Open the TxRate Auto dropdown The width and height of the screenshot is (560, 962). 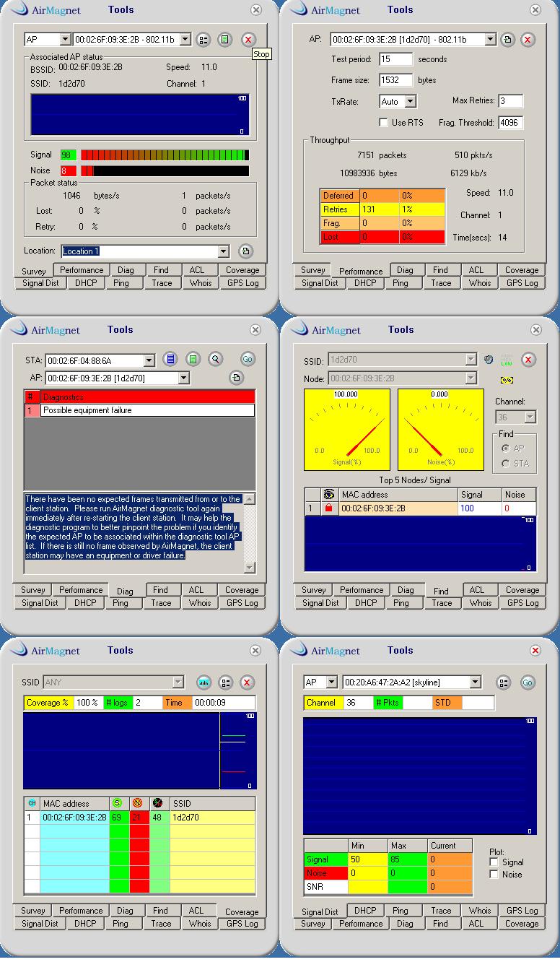(x=410, y=102)
